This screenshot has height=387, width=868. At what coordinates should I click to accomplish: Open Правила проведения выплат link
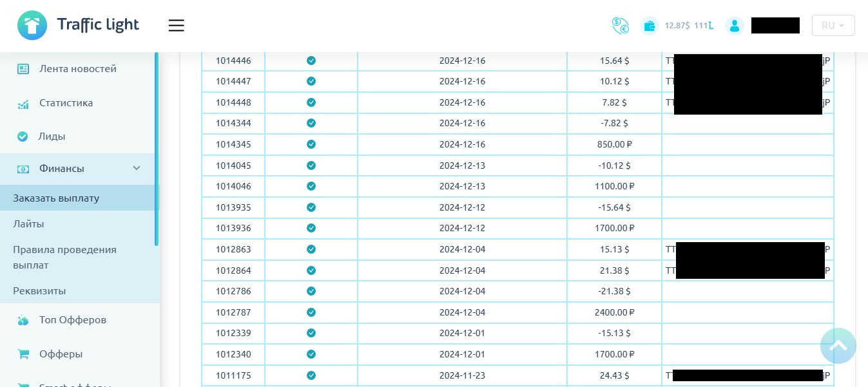(64, 257)
